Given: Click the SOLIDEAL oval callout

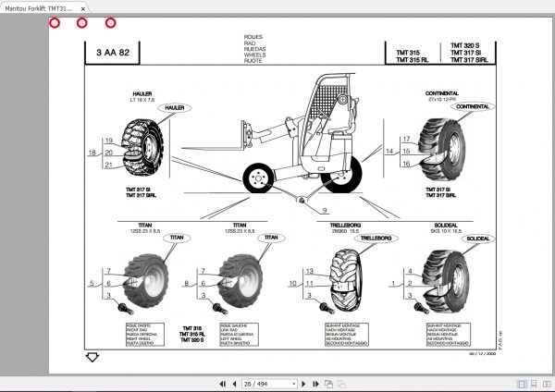Looking at the screenshot, I should pos(478,239).
